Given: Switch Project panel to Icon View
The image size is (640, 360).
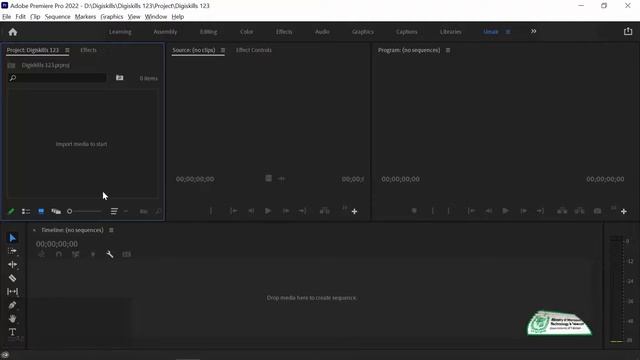Looking at the screenshot, I should click(x=41, y=211).
